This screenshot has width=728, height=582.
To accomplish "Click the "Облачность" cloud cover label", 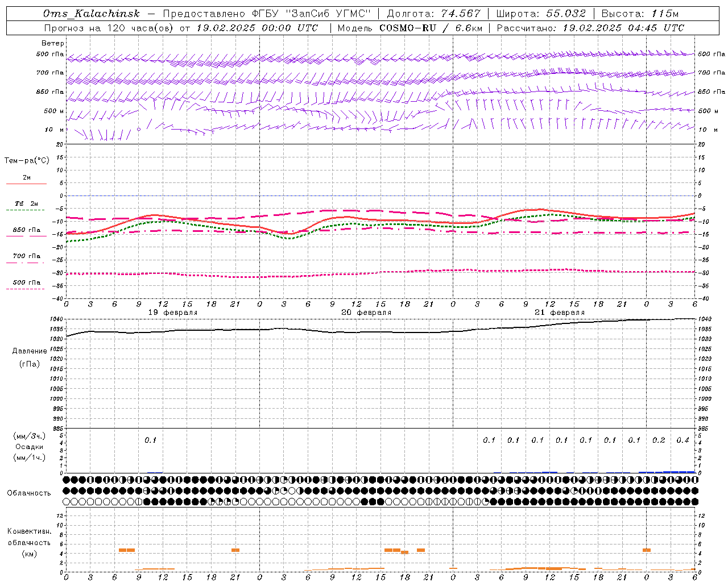I will coord(29,493).
